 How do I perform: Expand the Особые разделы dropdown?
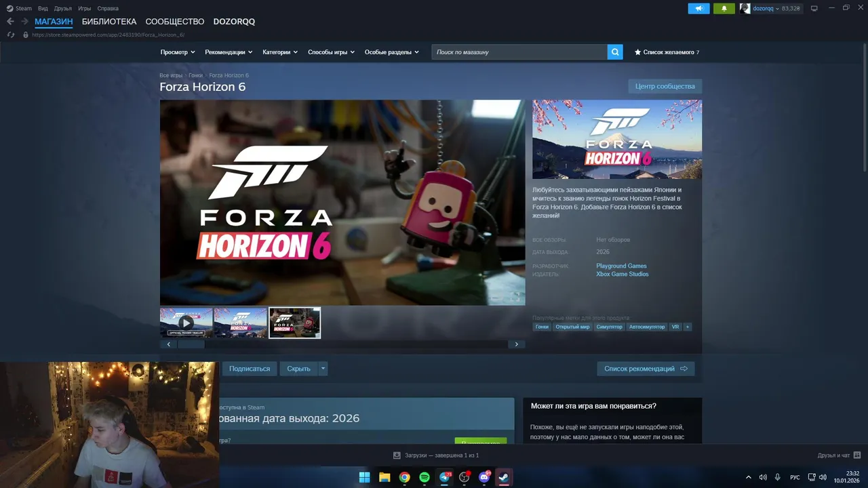[392, 52]
